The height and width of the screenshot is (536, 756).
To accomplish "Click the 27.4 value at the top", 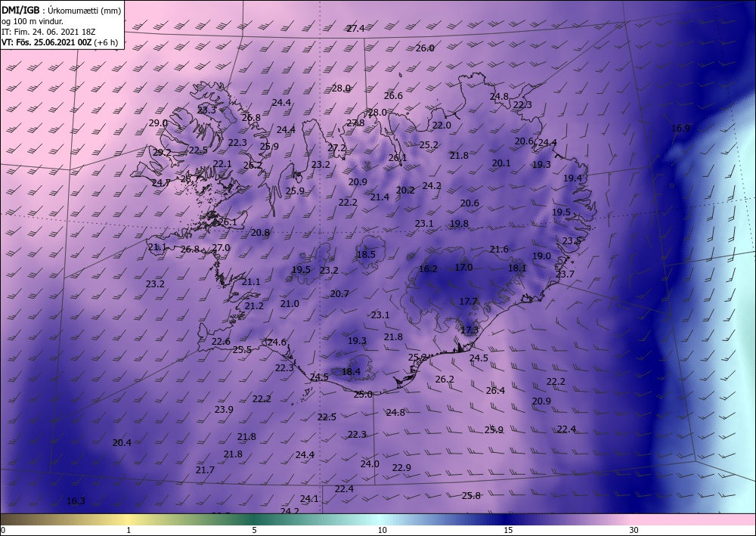I will (x=356, y=29).
